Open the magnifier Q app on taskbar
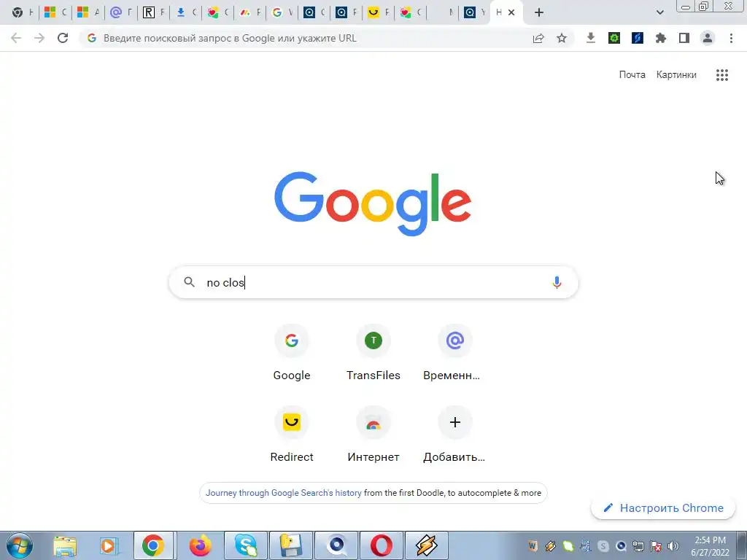 point(336,545)
